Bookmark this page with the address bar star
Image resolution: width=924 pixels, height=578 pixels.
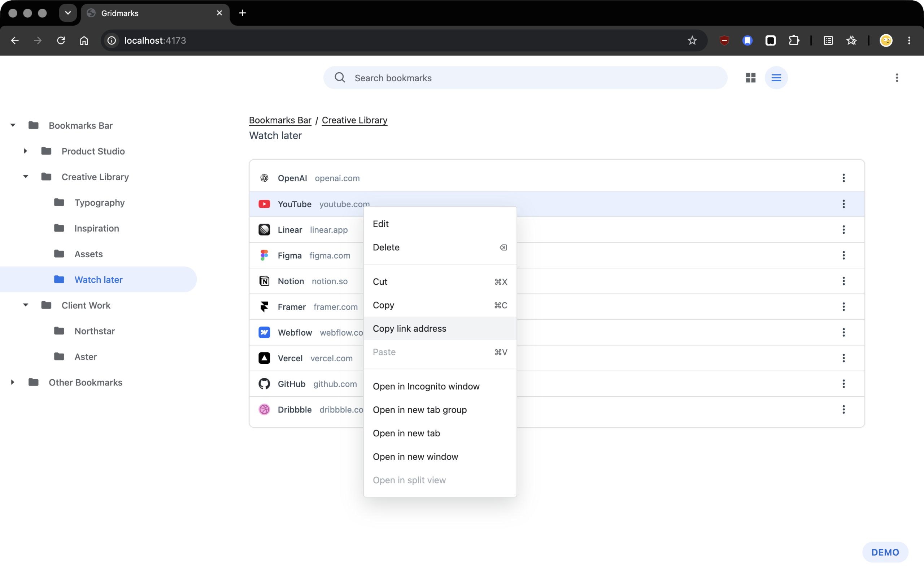click(692, 40)
